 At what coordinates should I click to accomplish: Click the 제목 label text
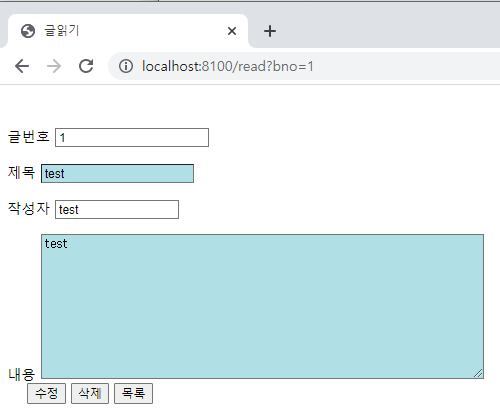pyautogui.click(x=21, y=173)
